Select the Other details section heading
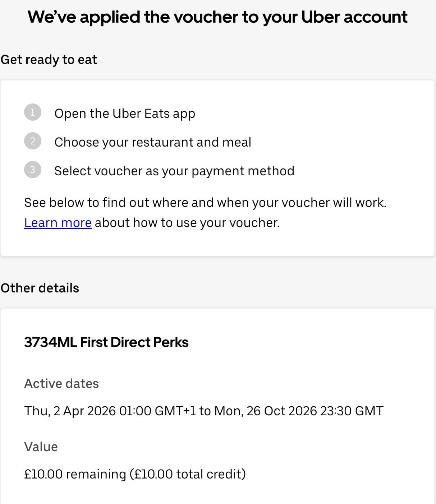The height and width of the screenshot is (504, 436). (x=40, y=288)
